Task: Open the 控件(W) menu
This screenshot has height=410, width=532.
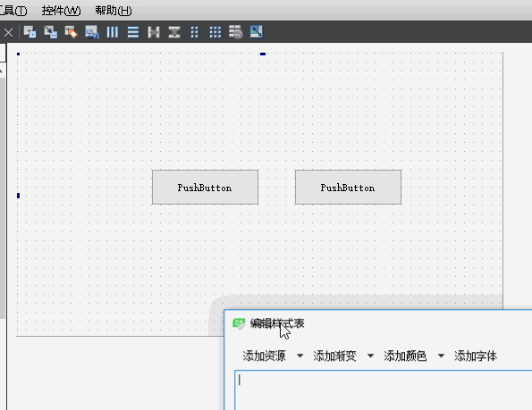Action: point(61,11)
